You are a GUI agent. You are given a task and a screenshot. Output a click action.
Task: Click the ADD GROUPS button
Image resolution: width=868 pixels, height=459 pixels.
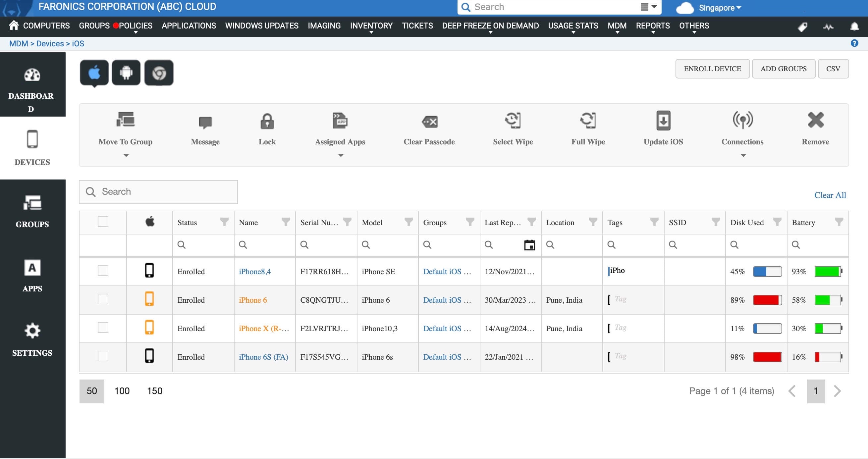[784, 69]
